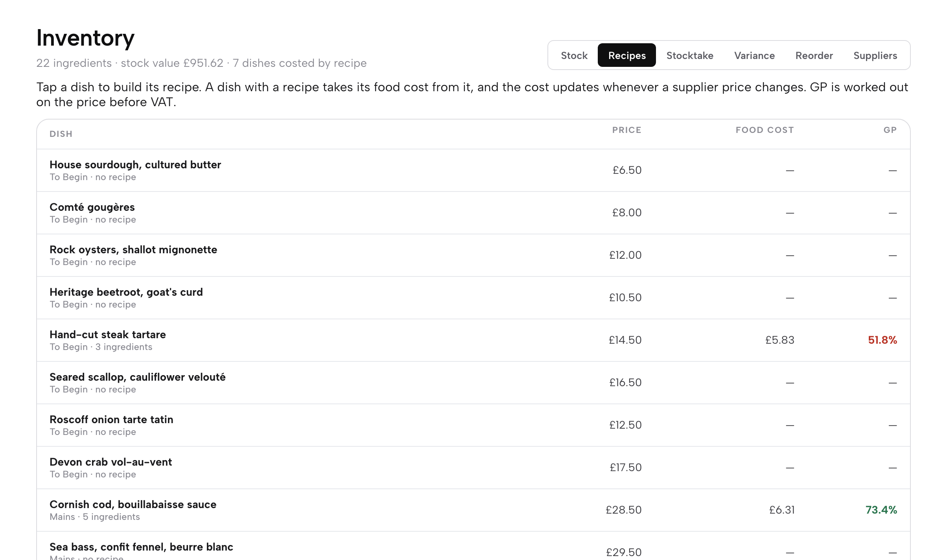This screenshot has width=947, height=560.
Task: Go to the Variance tab
Action: (754, 55)
